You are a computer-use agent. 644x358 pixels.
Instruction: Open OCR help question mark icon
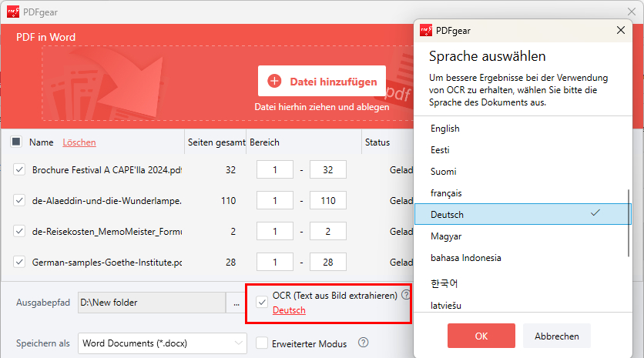coord(406,294)
